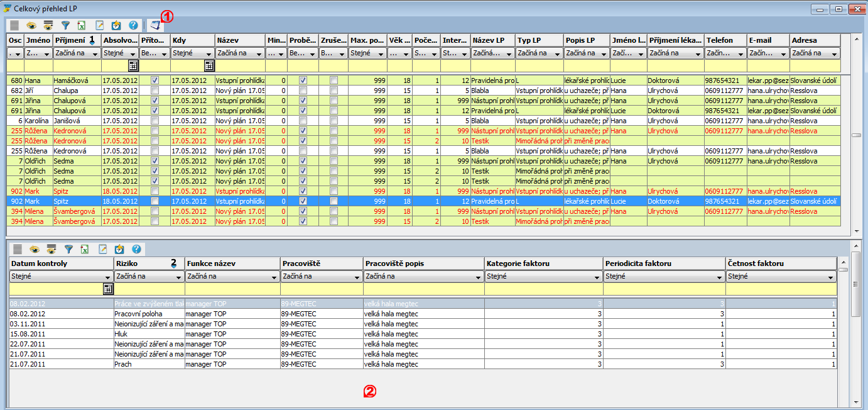The width and height of the screenshot is (868, 410).
Task: Click the clock restore icon in bottom toolbar
Action: click(x=119, y=249)
